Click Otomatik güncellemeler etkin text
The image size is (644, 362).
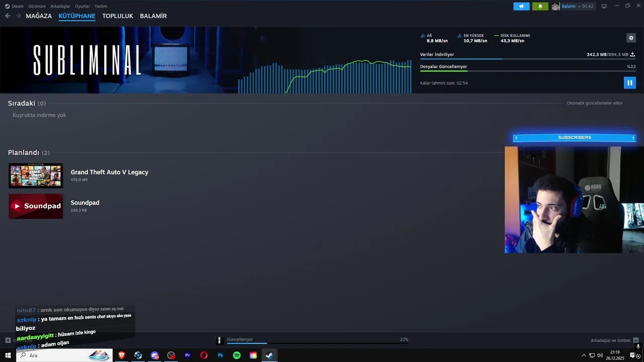595,103
